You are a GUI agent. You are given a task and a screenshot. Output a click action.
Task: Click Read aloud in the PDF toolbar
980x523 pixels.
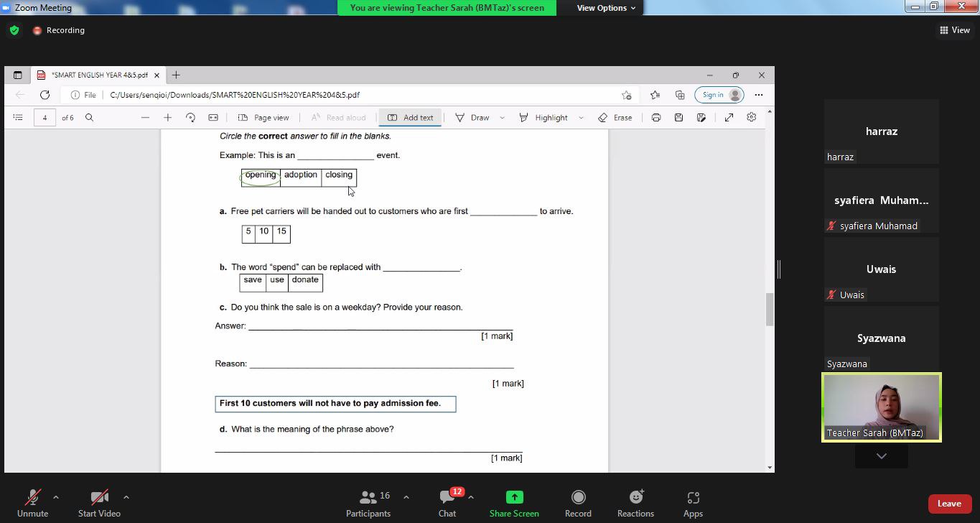coord(338,117)
